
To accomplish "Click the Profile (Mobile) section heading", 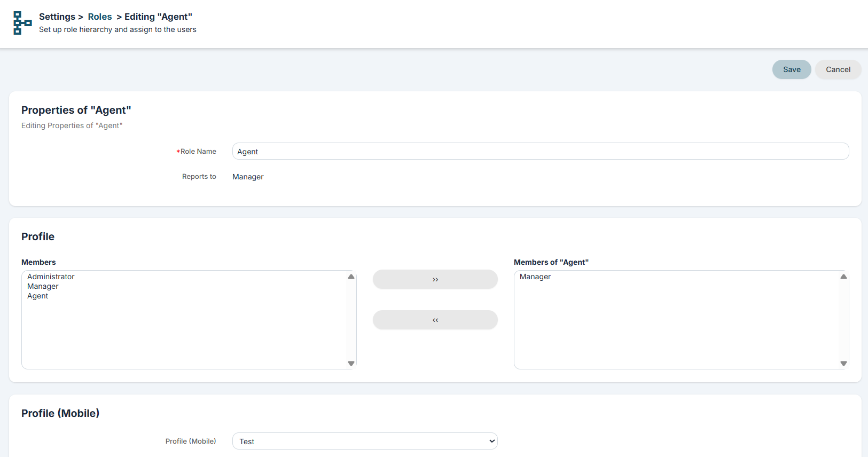I will pyautogui.click(x=60, y=413).
